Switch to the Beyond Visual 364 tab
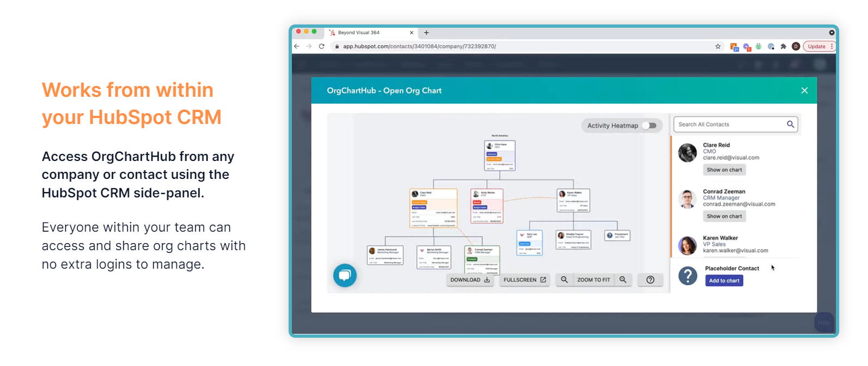 (x=371, y=33)
